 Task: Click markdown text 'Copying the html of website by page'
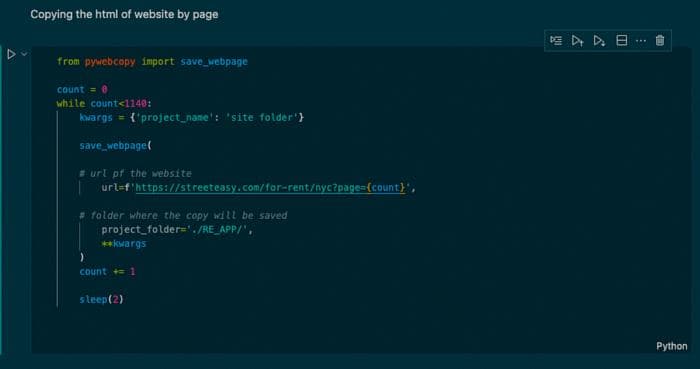[124, 14]
